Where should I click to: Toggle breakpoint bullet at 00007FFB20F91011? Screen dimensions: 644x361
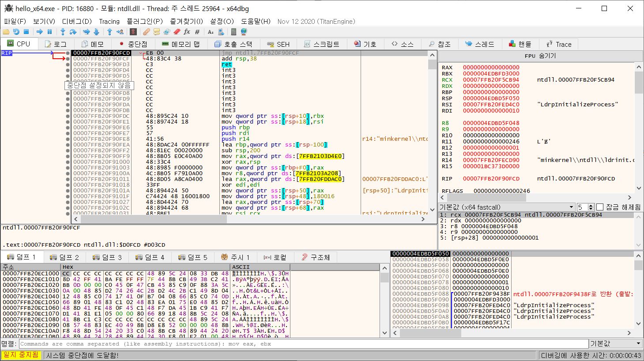click(x=68, y=179)
